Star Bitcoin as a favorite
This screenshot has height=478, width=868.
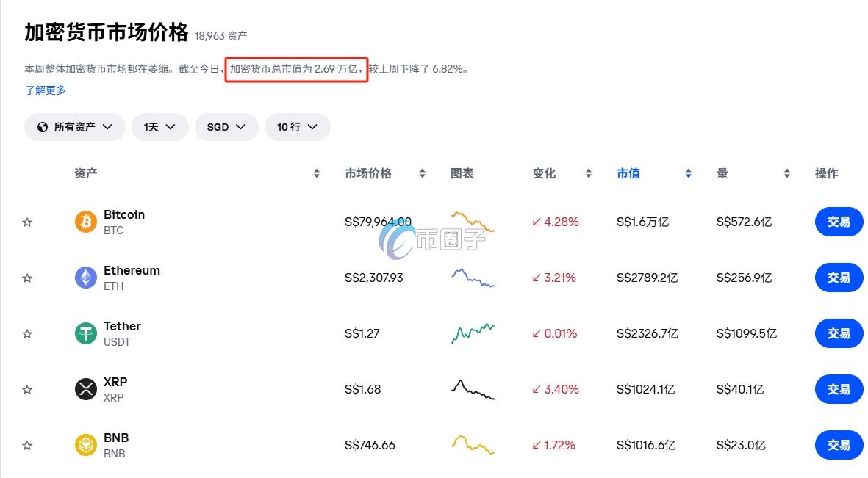(x=27, y=222)
